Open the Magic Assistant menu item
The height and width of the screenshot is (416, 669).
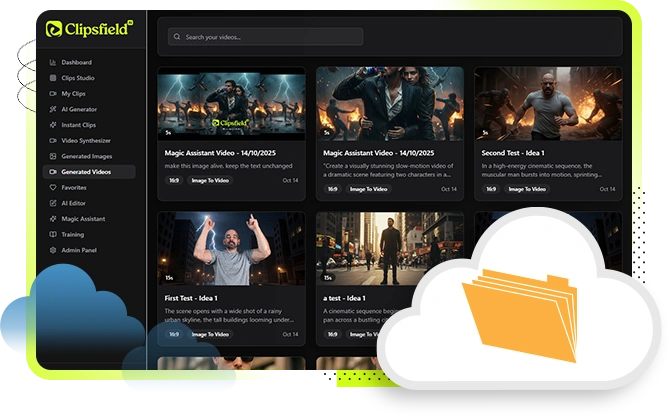coord(83,218)
